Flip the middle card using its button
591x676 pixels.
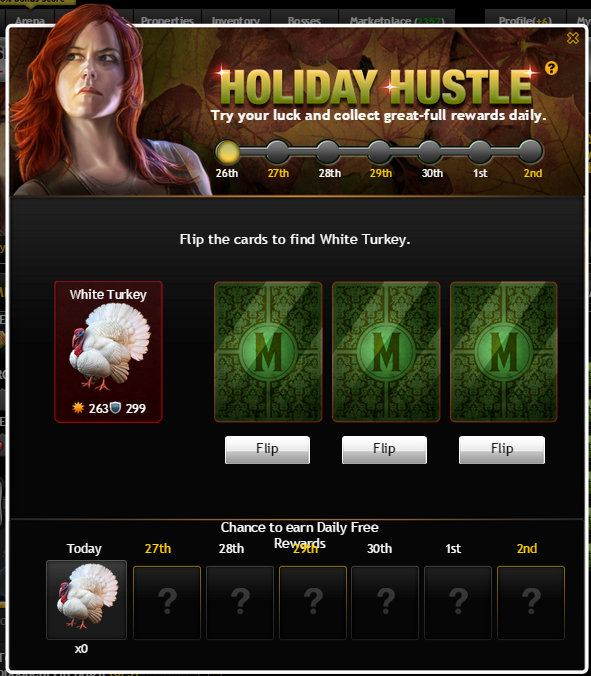coord(385,450)
